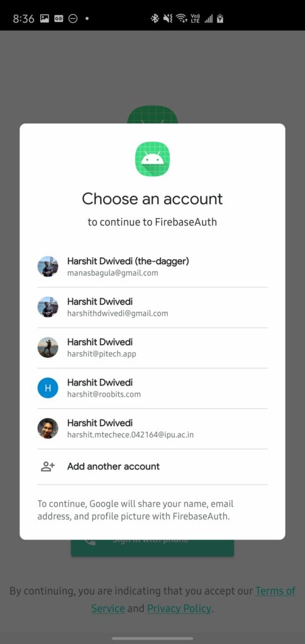Select the harshit.mtechece.042164@ipu.ac.in account
This screenshot has width=305, height=644.
click(152, 428)
